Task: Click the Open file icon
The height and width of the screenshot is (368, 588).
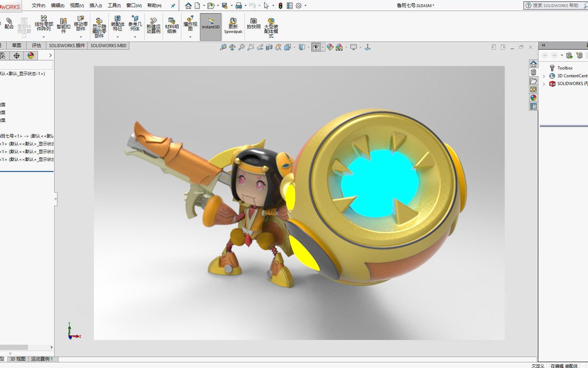Action: pos(211,6)
